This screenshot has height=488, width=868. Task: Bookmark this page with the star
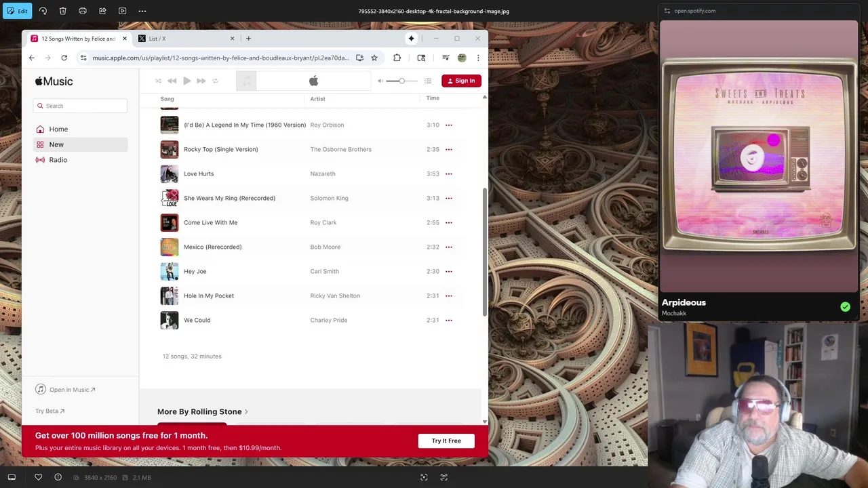click(374, 58)
